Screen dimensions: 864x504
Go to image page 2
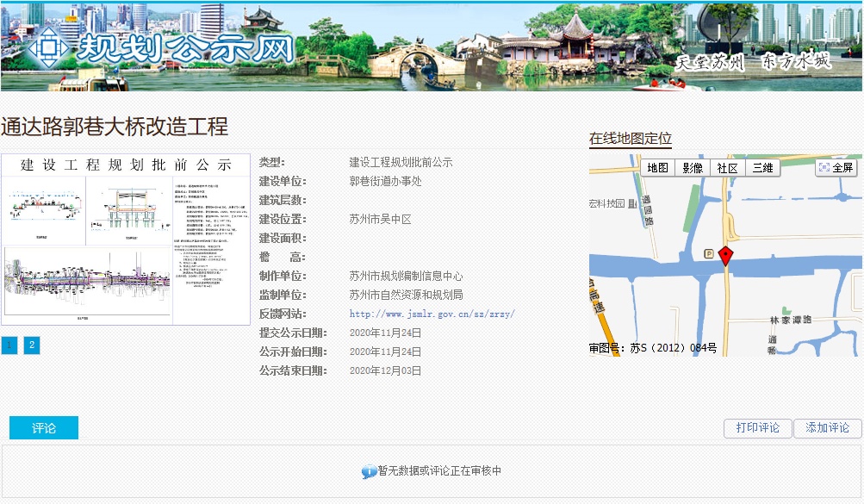click(x=32, y=345)
